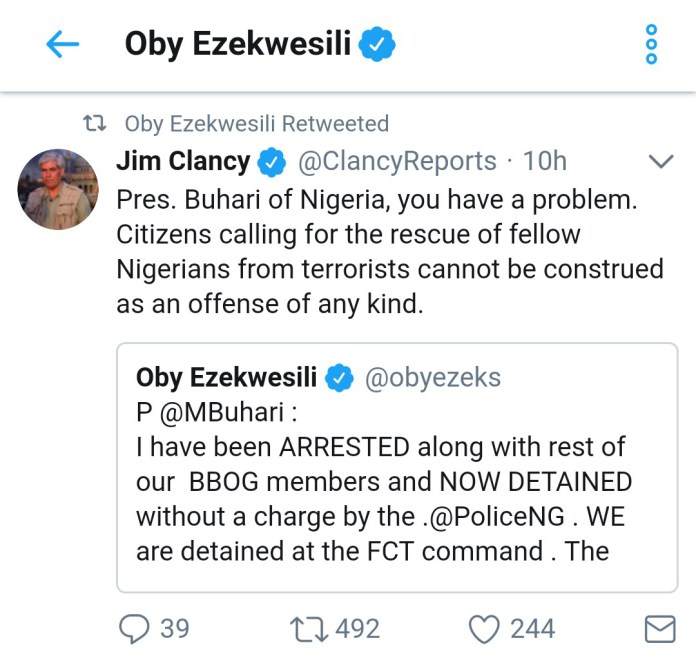Tap the back arrow in header
The width and height of the screenshot is (696, 672).
pos(62,45)
